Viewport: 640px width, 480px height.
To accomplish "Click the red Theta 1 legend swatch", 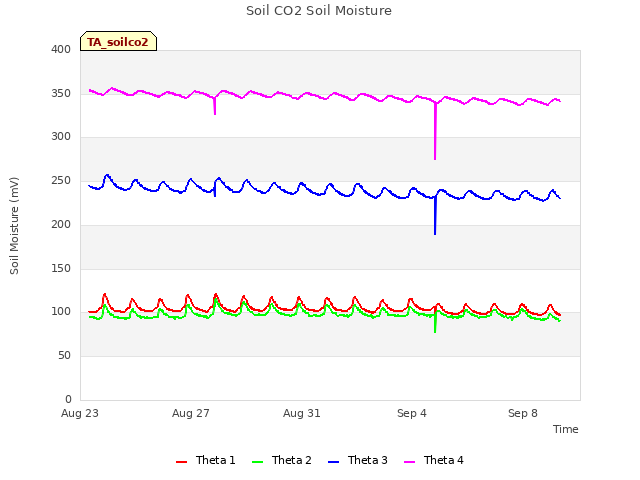I will click(181, 462).
